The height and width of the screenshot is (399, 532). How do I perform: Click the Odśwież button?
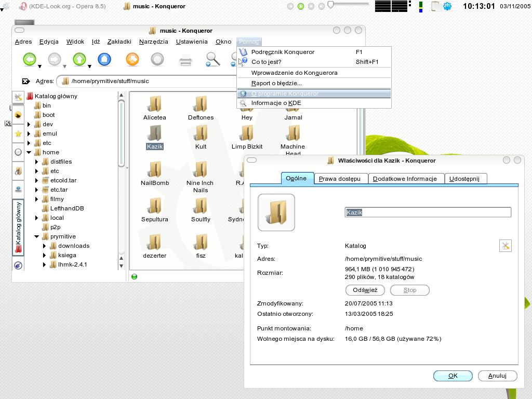click(x=365, y=290)
